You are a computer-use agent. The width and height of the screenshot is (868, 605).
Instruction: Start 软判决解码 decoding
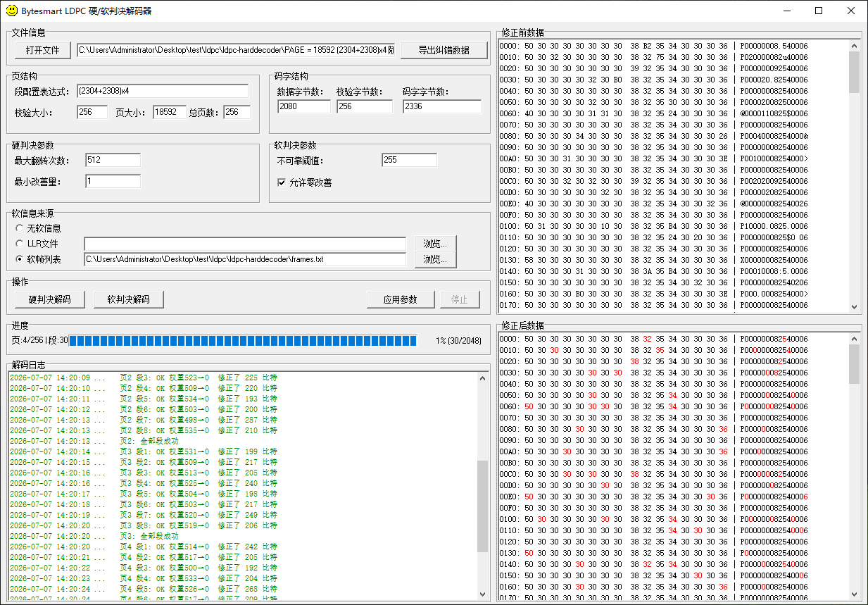click(129, 299)
